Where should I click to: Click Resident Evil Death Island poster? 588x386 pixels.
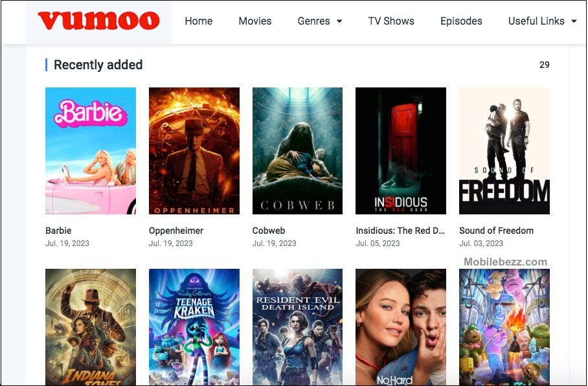297,327
